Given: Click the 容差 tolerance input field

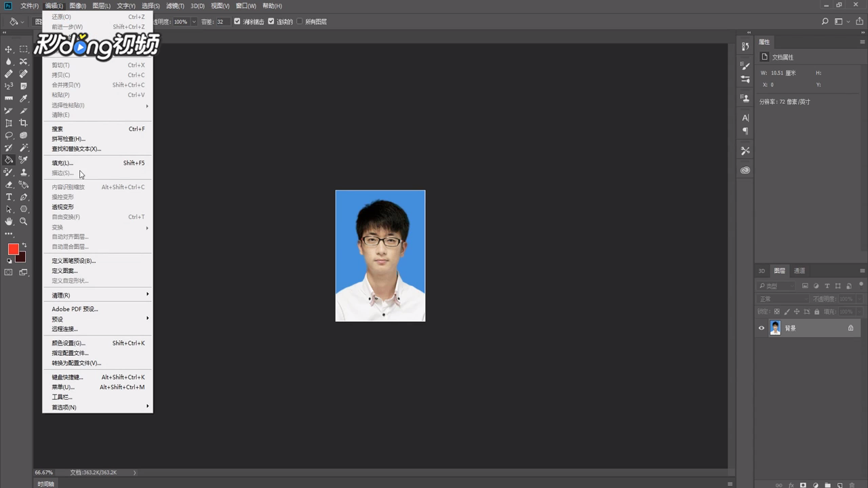Looking at the screenshot, I should click(x=223, y=22).
